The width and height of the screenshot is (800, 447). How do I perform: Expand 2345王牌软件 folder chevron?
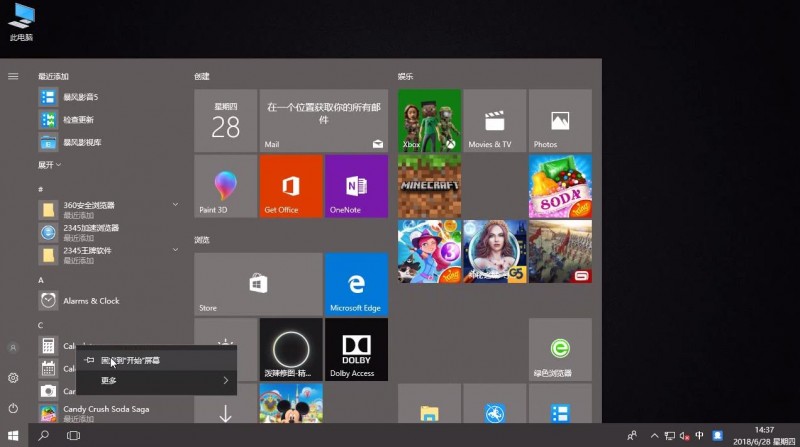point(175,250)
